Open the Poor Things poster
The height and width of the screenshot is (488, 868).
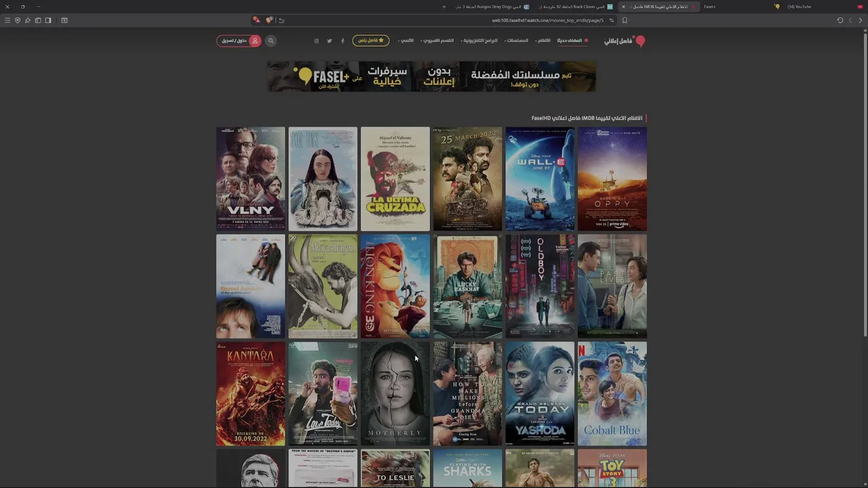pos(323,179)
